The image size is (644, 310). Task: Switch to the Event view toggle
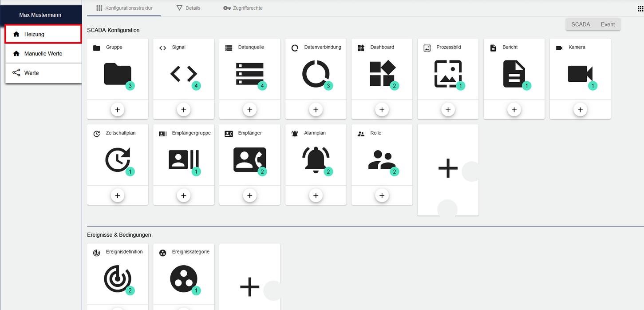pos(608,24)
